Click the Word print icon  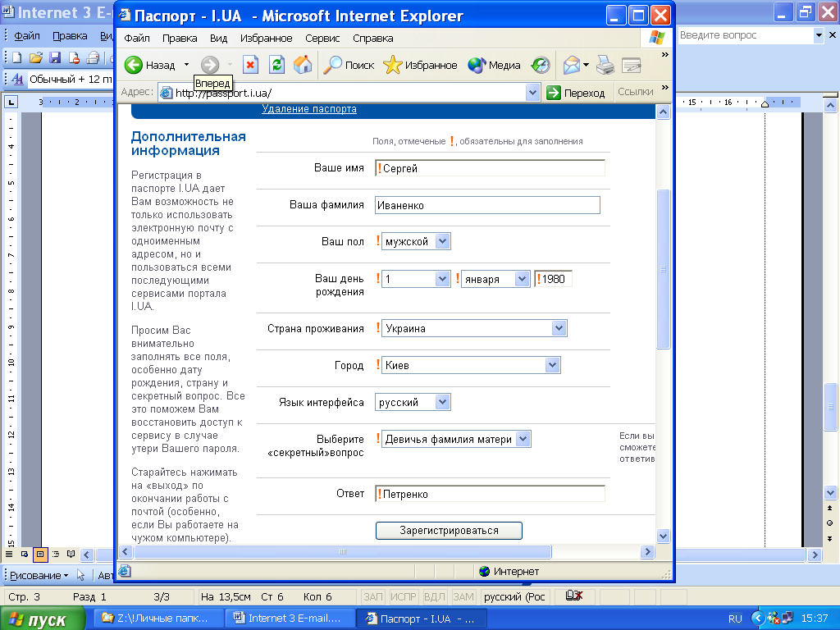tap(94, 57)
